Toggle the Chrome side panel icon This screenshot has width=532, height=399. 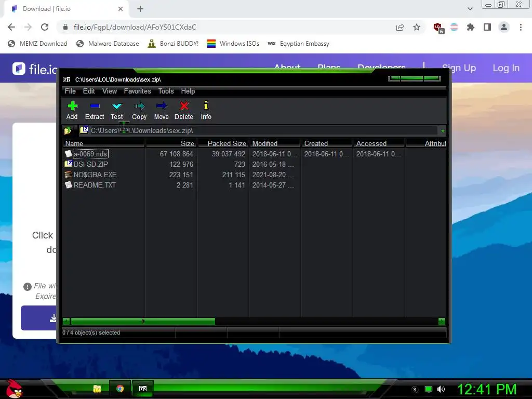coord(487,27)
